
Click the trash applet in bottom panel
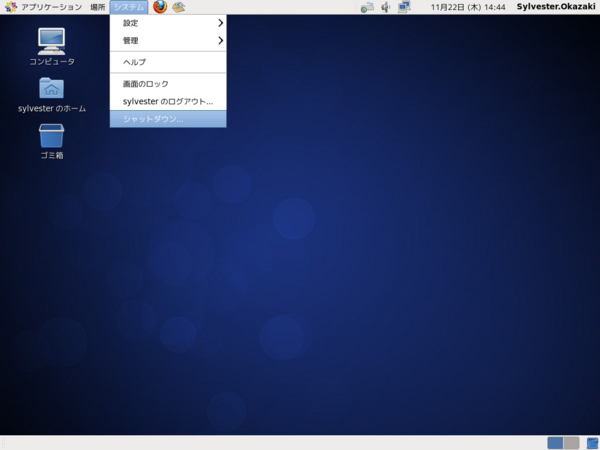pos(592,443)
